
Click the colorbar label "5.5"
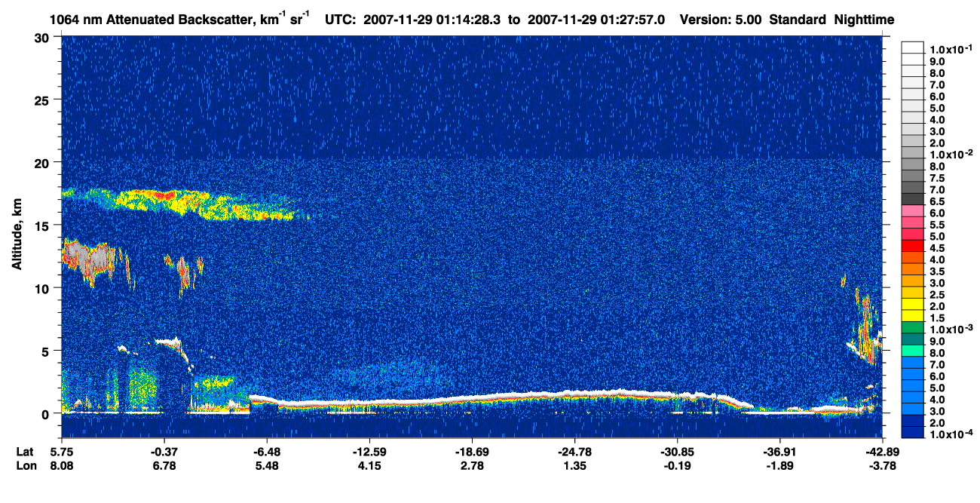pos(937,225)
